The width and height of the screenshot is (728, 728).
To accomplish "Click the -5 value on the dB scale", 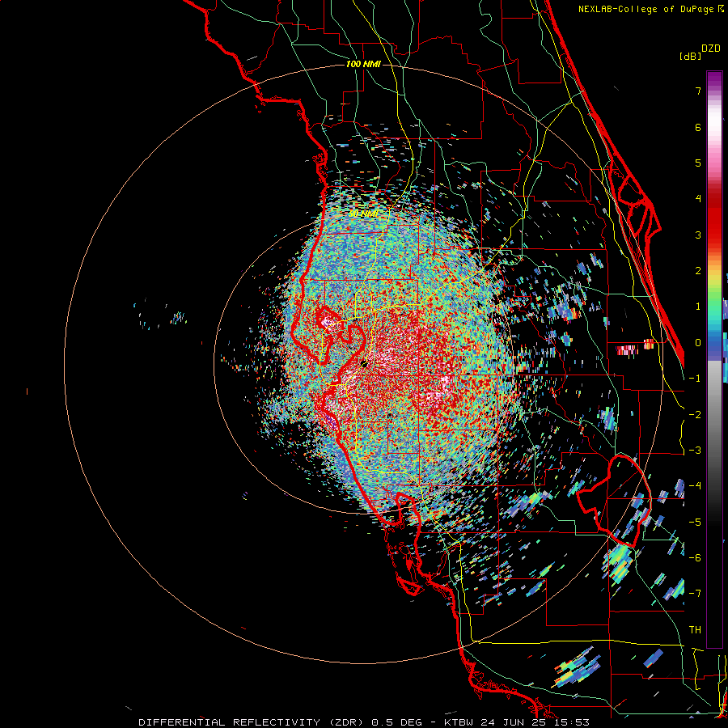I will (x=695, y=523).
